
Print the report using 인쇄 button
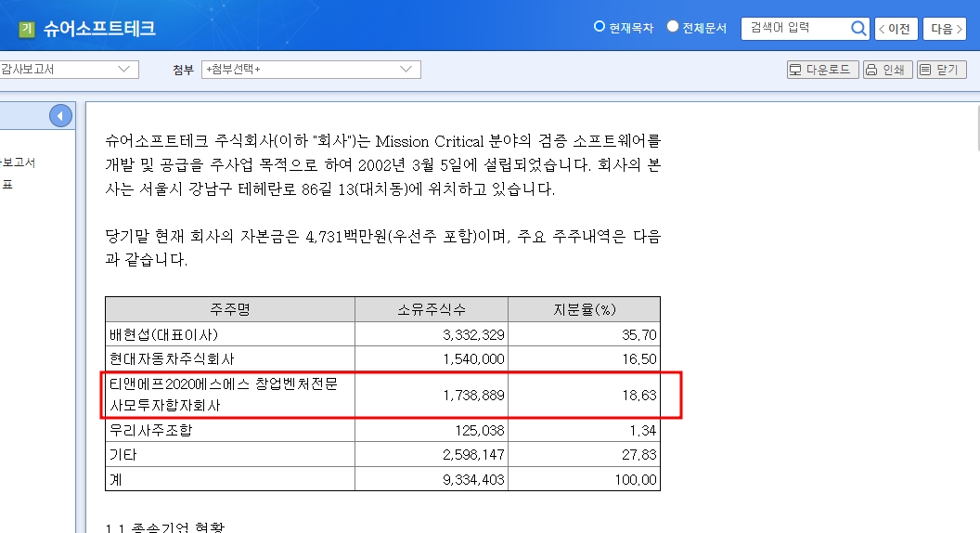click(886, 70)
